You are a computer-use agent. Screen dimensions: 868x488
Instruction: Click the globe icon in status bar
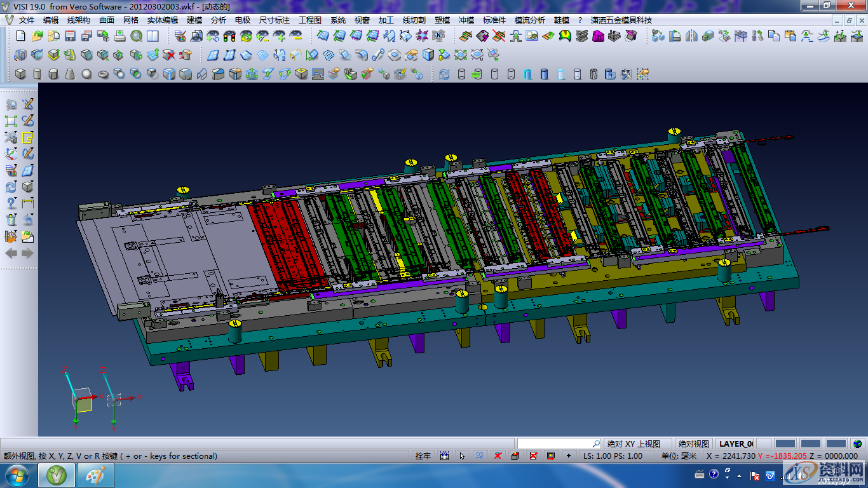[858, 444]
